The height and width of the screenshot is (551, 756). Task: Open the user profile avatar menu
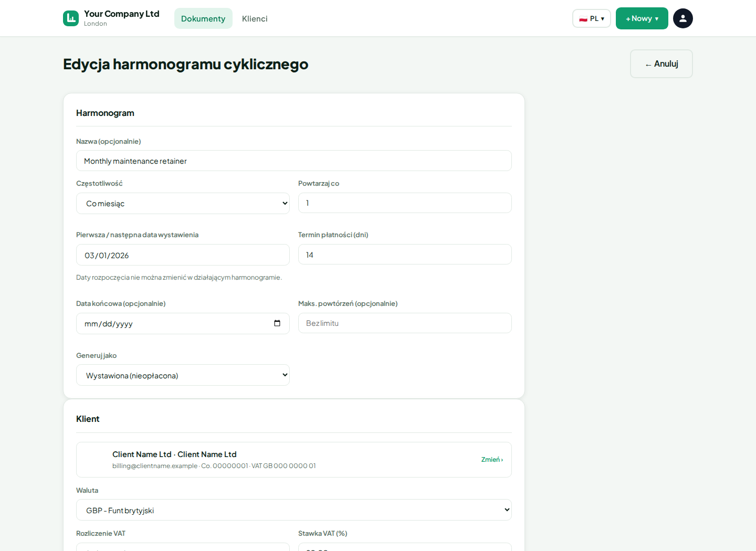(x=682, y=18)
